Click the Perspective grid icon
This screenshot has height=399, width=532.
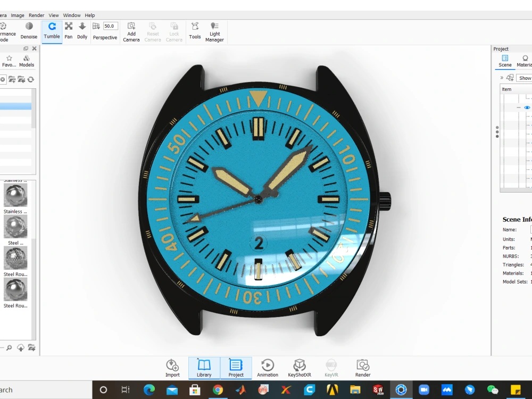(96, 26)
